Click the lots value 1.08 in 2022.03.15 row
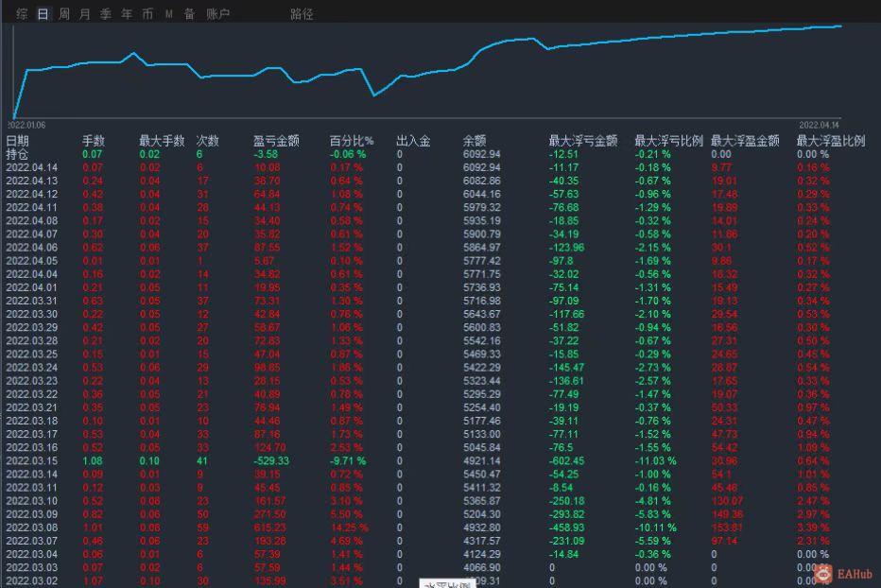Viewport: 881px width, 588px height. [x=92, y=461]
